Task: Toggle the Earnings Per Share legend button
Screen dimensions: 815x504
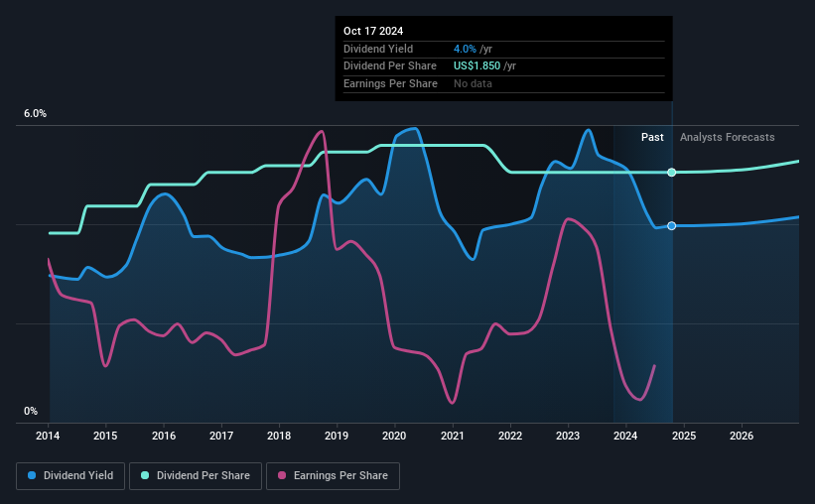Action: pyautogui.click(x=333, y=476)
